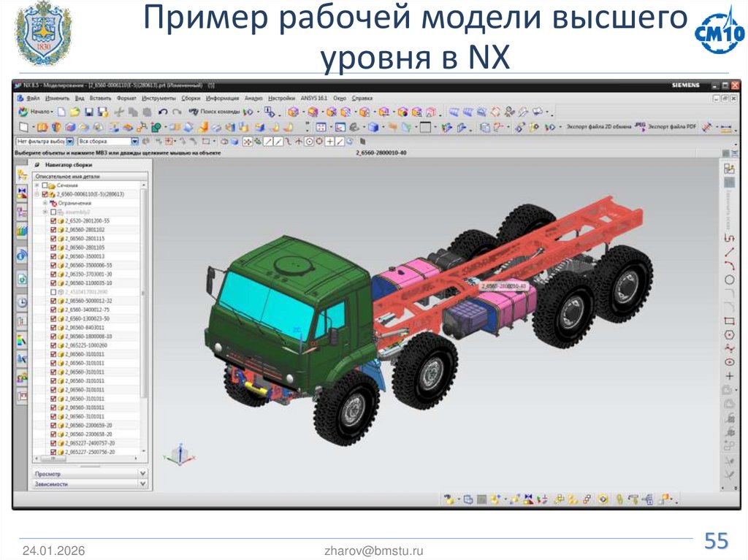Check the assembly0 checkbox in the navigator
The height and width of the screenshot is (560, 748).
(53, 212)
